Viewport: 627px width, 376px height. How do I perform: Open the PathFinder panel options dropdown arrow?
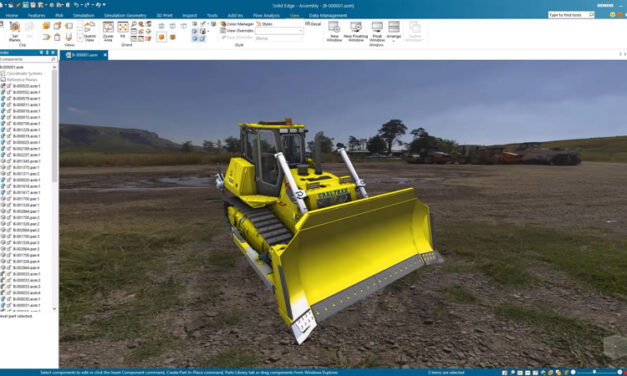tap(41, 52)
